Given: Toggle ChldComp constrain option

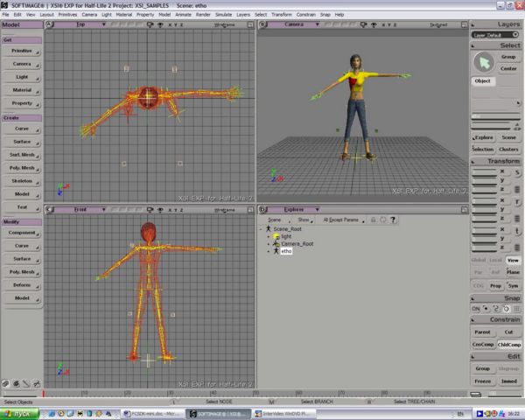Looking at the screenshot, I should point(509,345).
